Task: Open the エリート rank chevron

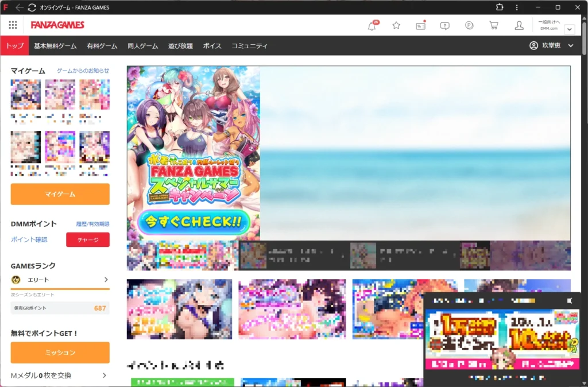Action: (x=106, y=280)
